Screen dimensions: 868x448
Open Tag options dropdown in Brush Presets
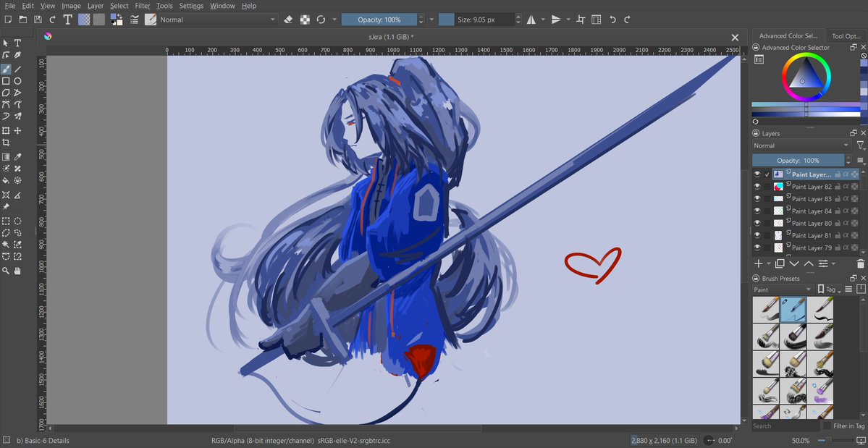[x=829, y=289]
